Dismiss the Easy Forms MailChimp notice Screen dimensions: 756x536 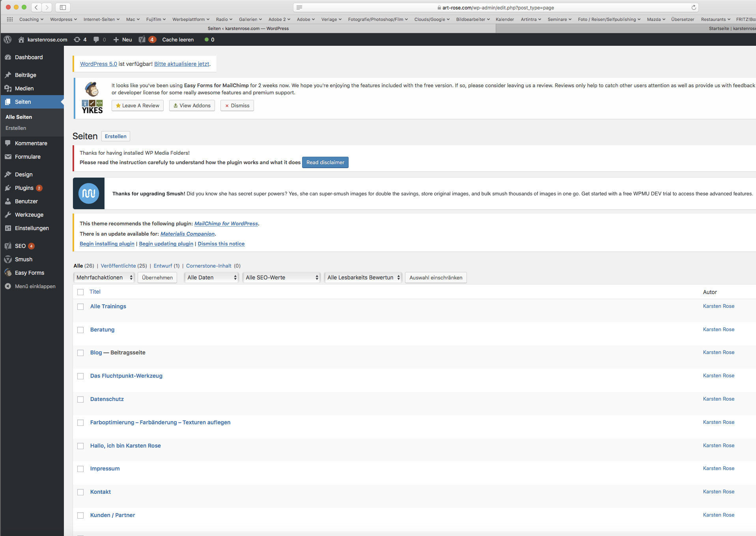[237, 105]
